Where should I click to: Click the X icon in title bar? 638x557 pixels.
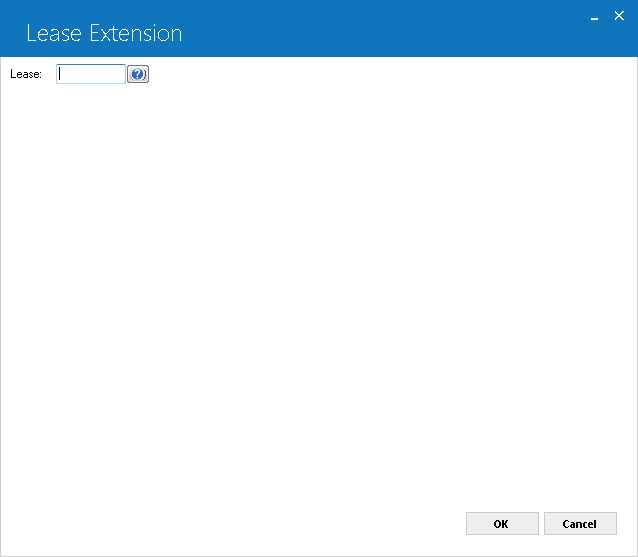point(619,16)
